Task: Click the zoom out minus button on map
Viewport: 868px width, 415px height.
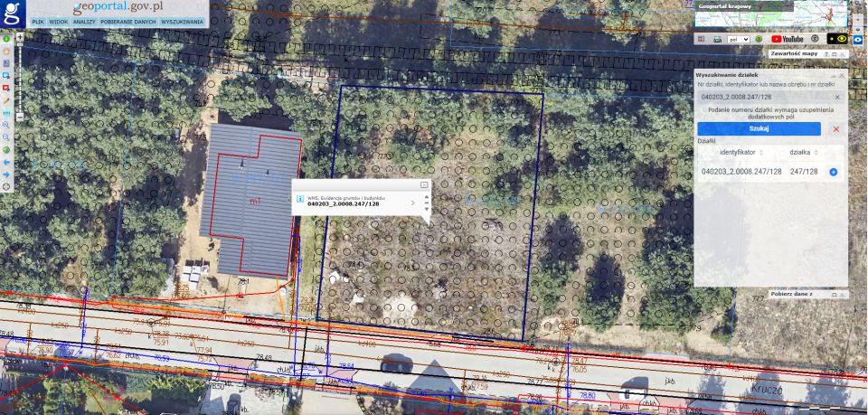Action: pos(20,118)
